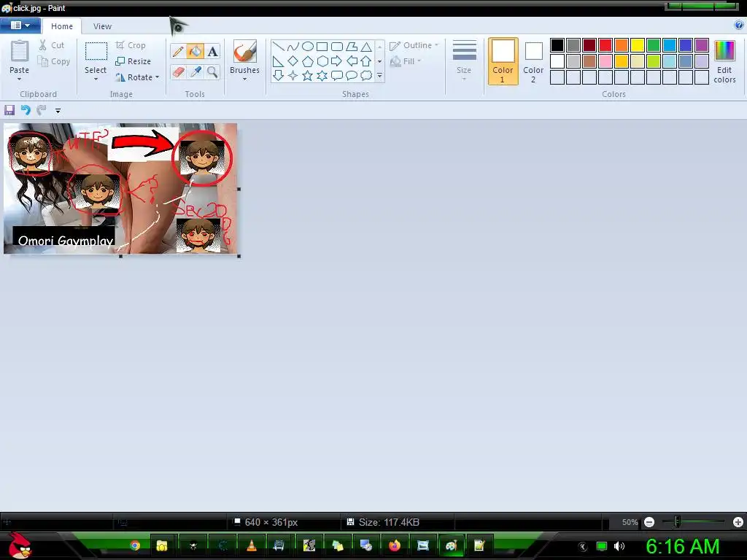Redo the last undone action
This screenshot has width=747, height=560.
tap(42, 111)
